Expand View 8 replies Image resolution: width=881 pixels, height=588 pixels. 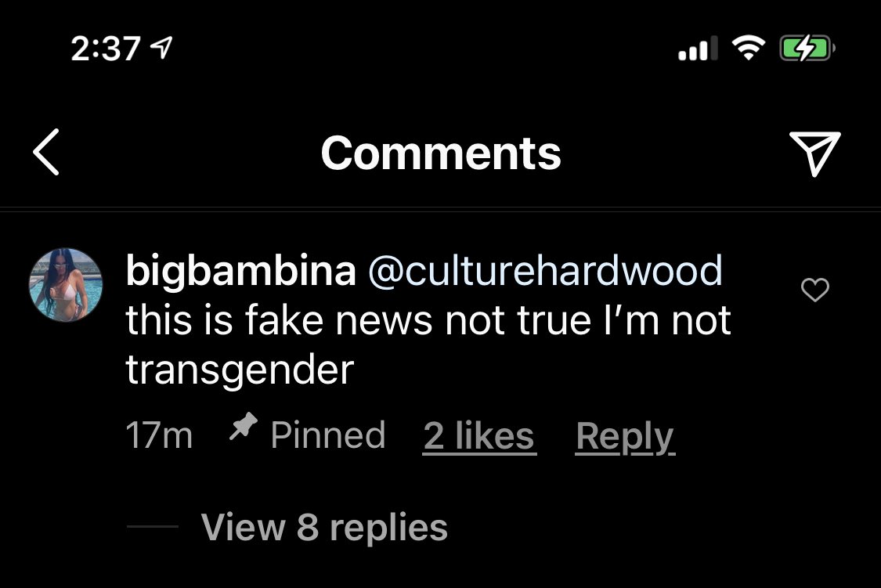pos(324,528)
